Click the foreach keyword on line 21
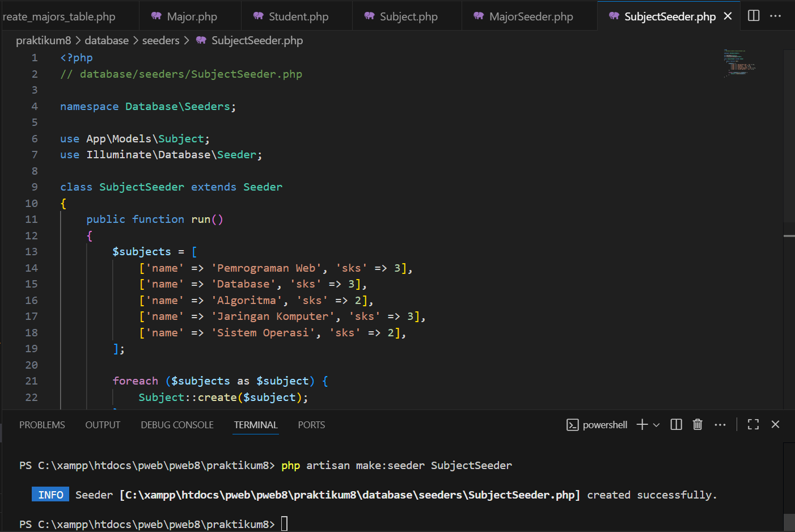The width and height of the screenshot is (795, 532). coord(135,381)
